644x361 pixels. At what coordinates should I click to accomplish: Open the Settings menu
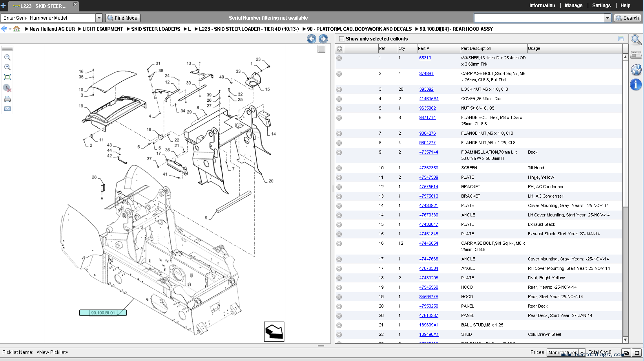(x=601, y=5)
